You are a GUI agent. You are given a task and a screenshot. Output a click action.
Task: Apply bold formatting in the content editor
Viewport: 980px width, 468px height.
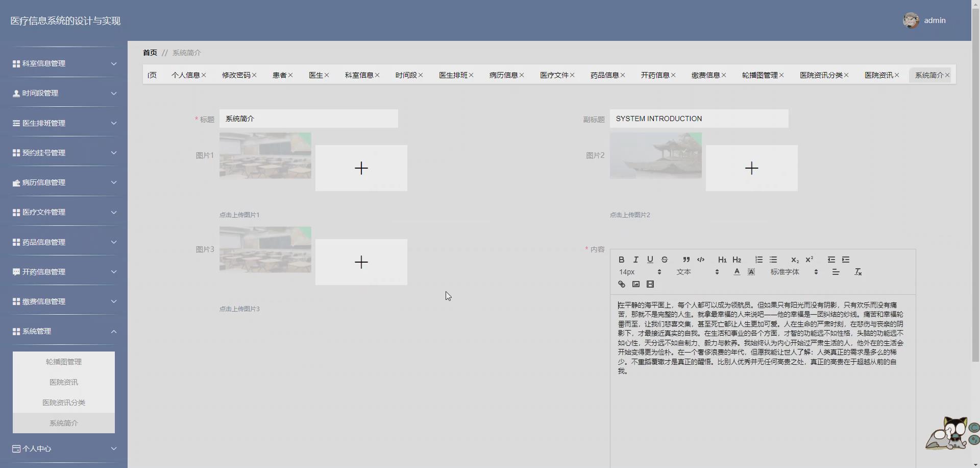621,260
